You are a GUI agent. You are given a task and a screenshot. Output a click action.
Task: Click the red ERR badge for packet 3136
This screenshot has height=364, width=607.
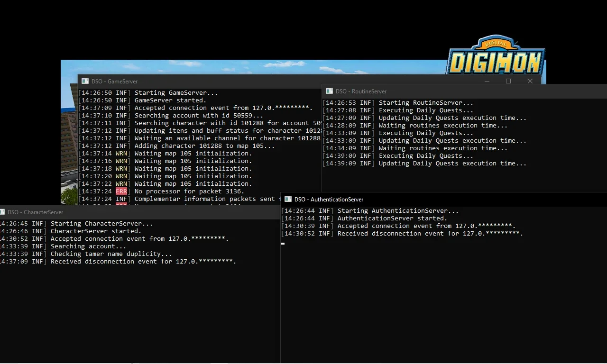pos(121,191)
